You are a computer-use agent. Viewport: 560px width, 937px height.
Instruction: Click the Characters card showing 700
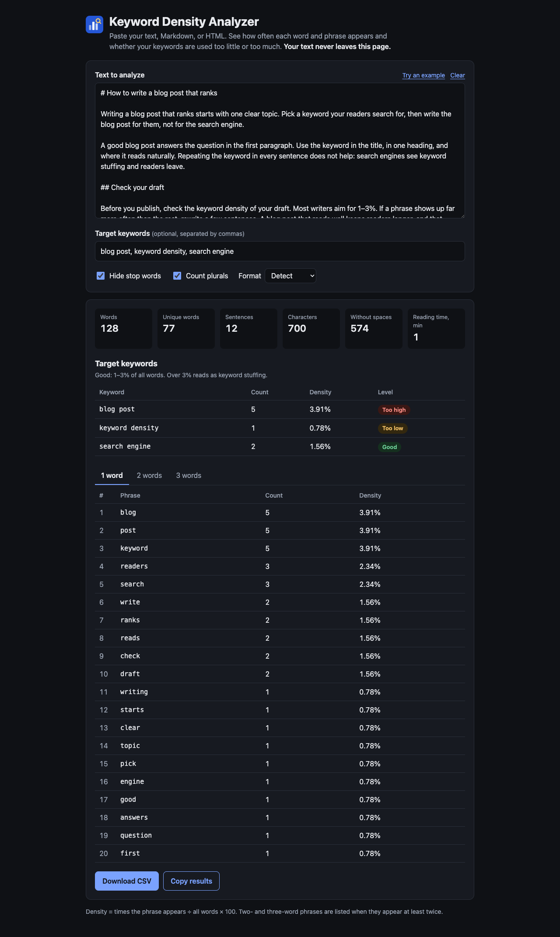[x=311, y=329]
